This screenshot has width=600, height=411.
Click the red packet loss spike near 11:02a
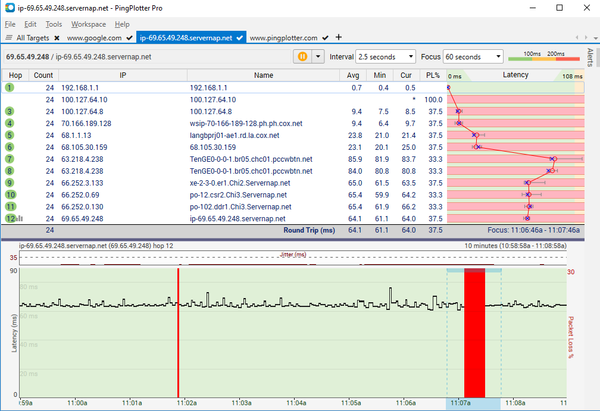pos(178,332)
